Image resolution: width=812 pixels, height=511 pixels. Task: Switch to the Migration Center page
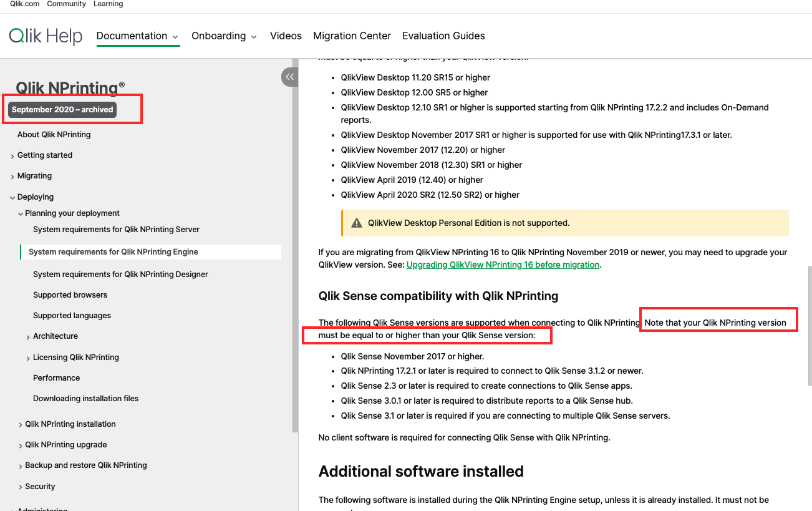tap(352, 36)
